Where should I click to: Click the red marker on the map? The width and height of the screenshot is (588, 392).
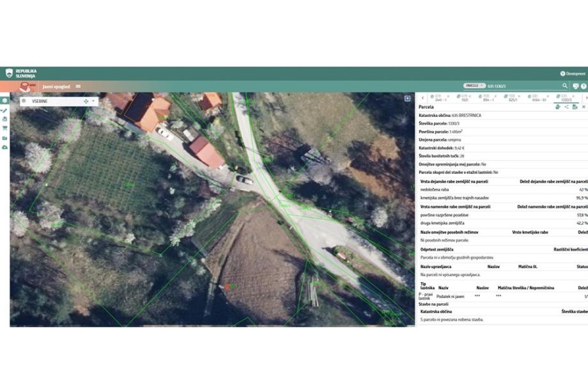point(227,287)
